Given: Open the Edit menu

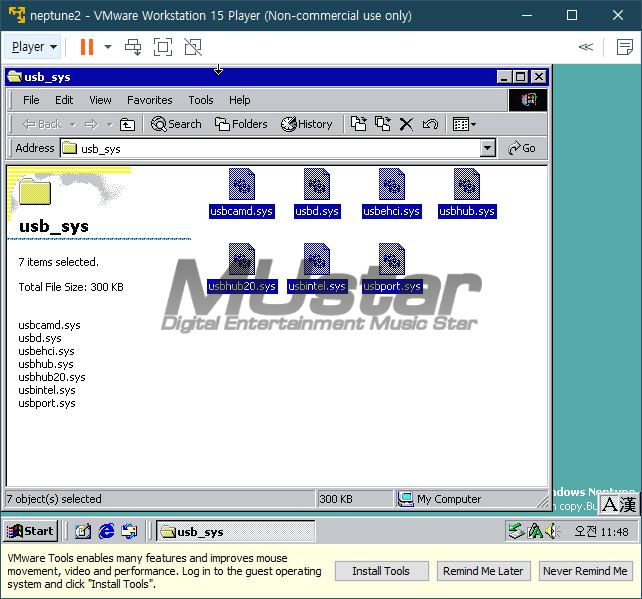Looking at the screenshot, I should click(64, 100).
